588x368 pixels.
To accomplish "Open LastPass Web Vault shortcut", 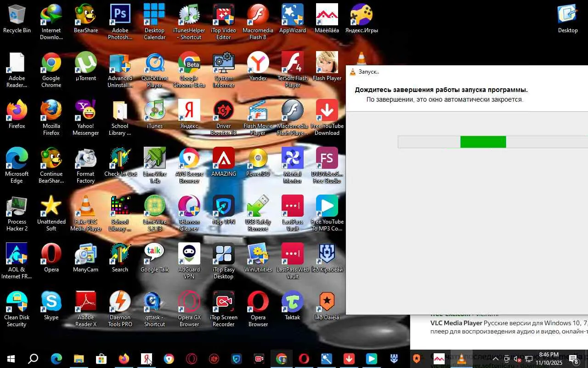I will tap(293, 261).
